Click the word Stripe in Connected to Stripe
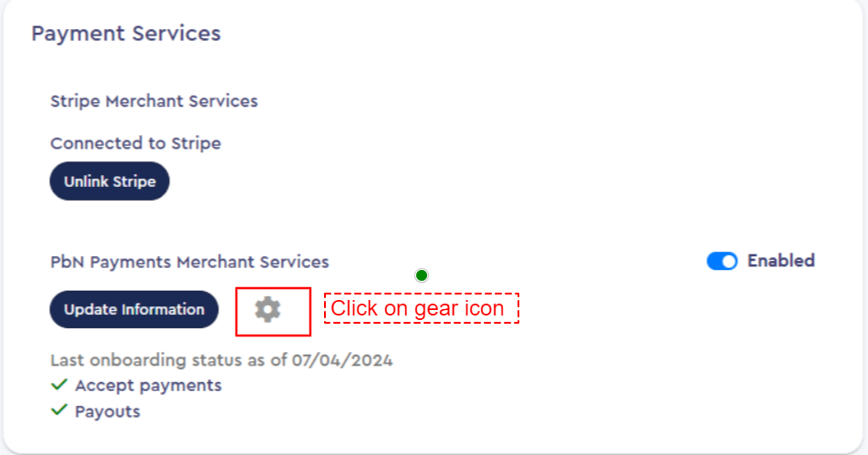Viewport: 868px width, 455px height. (196, 144)
